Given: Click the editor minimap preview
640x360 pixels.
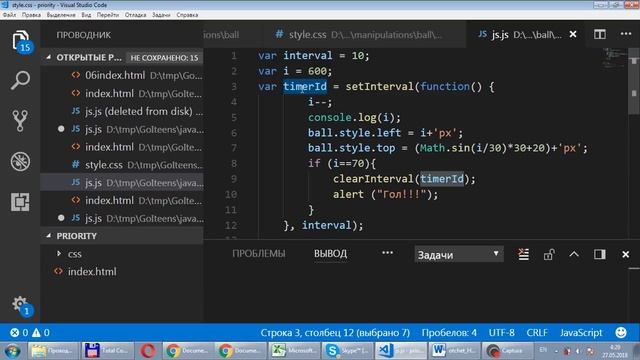Looking at the screenshot, I should [615, 57].
